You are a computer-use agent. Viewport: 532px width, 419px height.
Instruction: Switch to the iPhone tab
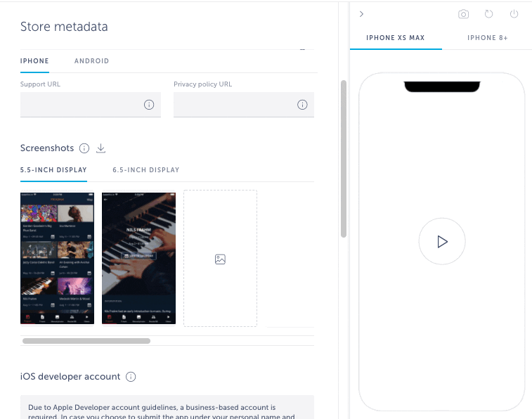tap(34, 61)
